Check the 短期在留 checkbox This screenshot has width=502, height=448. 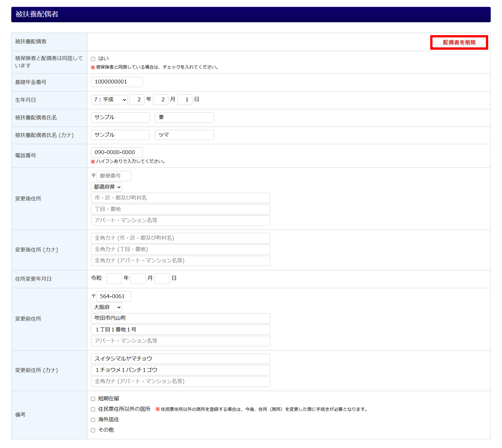pyautogui.click(x=93, y=399)
